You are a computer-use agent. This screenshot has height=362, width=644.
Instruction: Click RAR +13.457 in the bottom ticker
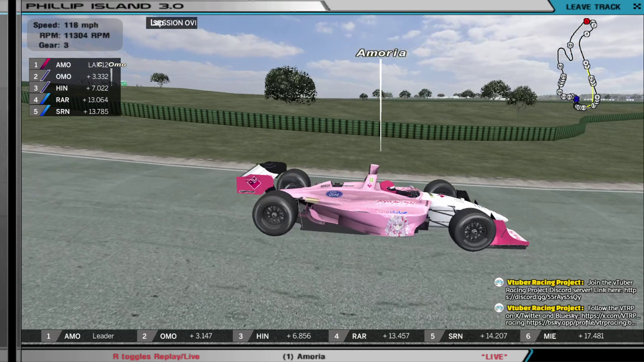click(x=377, y=336)
